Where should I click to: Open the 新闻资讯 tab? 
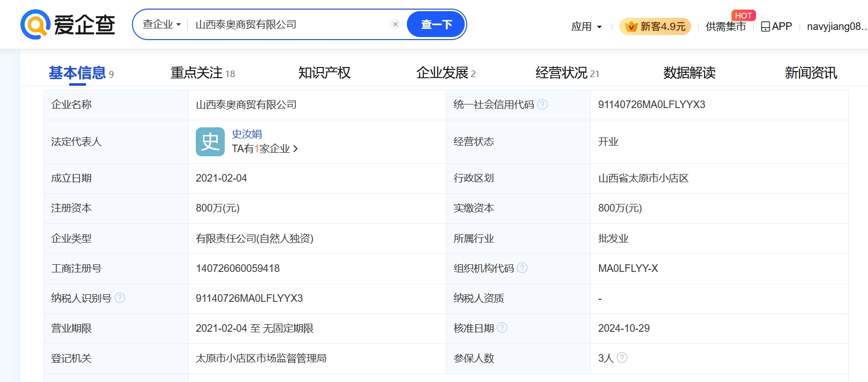tap(811, 73)
